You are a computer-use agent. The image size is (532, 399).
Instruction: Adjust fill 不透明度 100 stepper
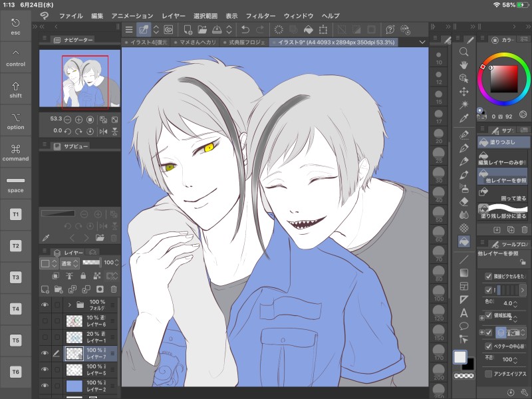[515, 359]
